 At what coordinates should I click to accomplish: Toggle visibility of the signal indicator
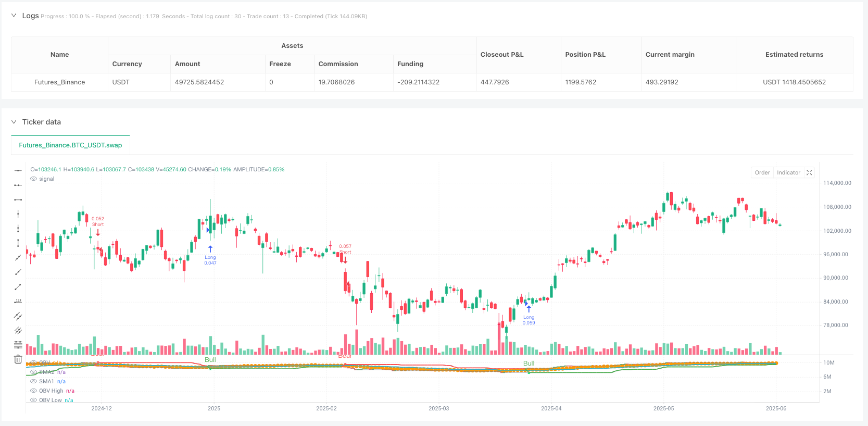pos(34,179)
